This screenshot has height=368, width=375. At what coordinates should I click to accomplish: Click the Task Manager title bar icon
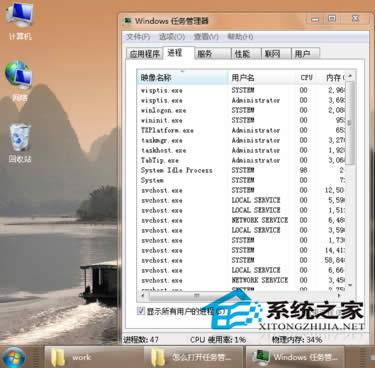(x=127, y=21)
